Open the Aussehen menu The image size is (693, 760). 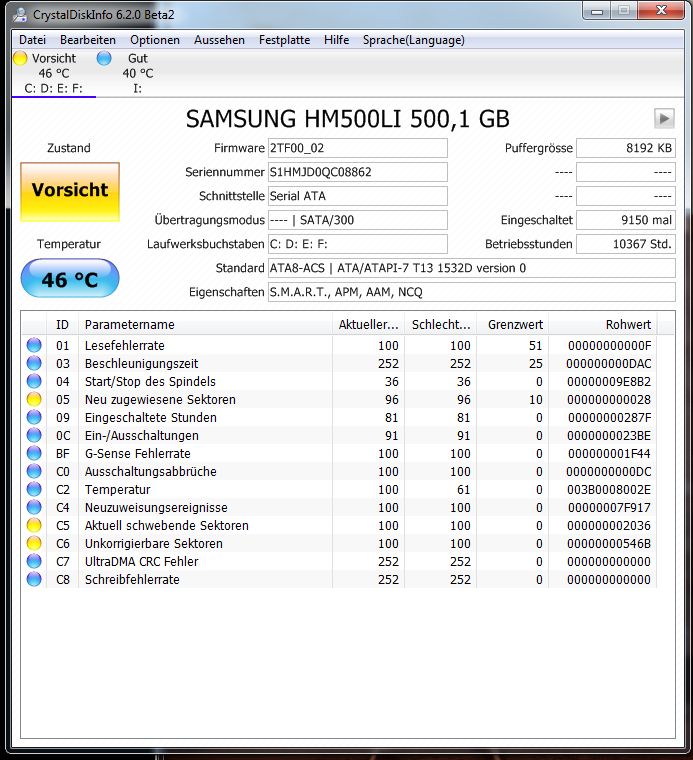[x=219, y=40]
